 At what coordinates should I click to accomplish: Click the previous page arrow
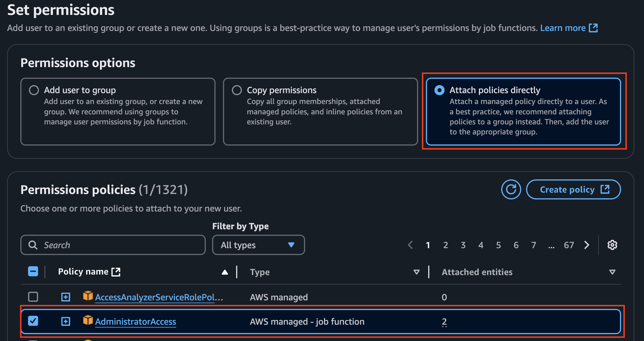click(x=410, y=245)
